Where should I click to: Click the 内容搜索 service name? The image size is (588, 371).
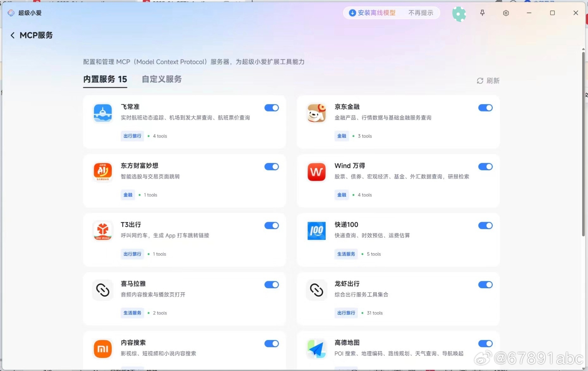pos(133,343)
